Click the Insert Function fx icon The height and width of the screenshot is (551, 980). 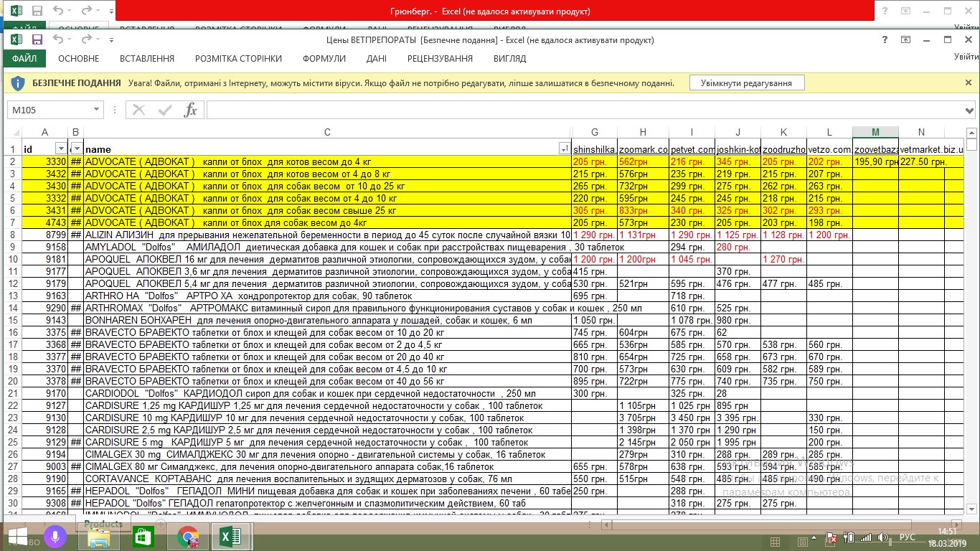click(x=190, y=110)
